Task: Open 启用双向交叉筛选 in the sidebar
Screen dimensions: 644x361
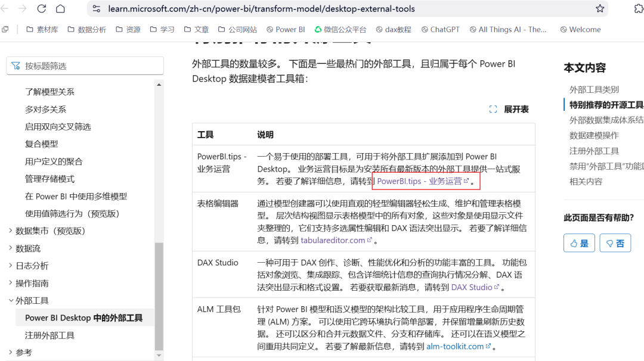Action: pyautogui.click(x=58, y=127)
